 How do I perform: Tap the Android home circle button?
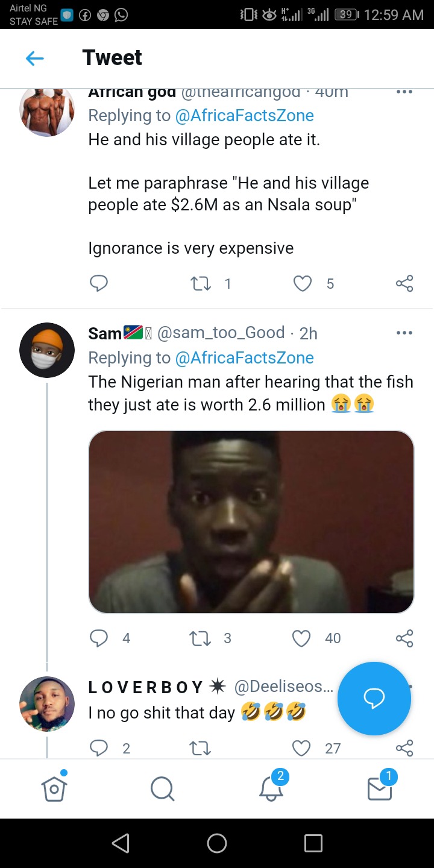(217, 843)
